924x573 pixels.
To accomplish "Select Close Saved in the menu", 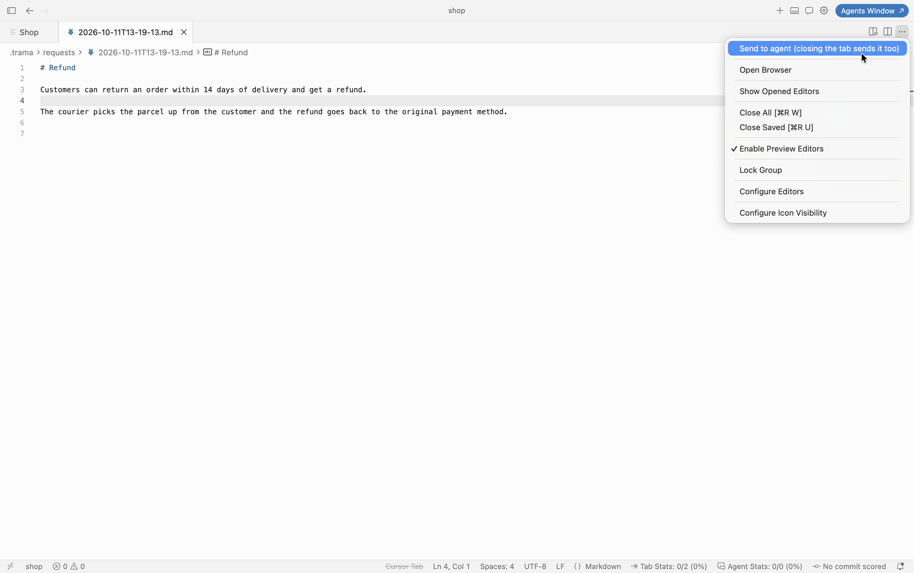I will (x=817, y=127).
